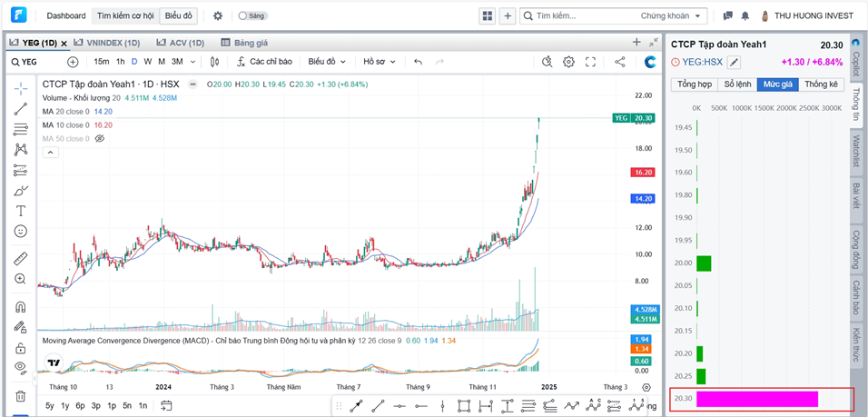The width and height of the screenshot is (868, 417).
Task: Select the trend line drawing tool in left sidebar
Action: point(21,109)
